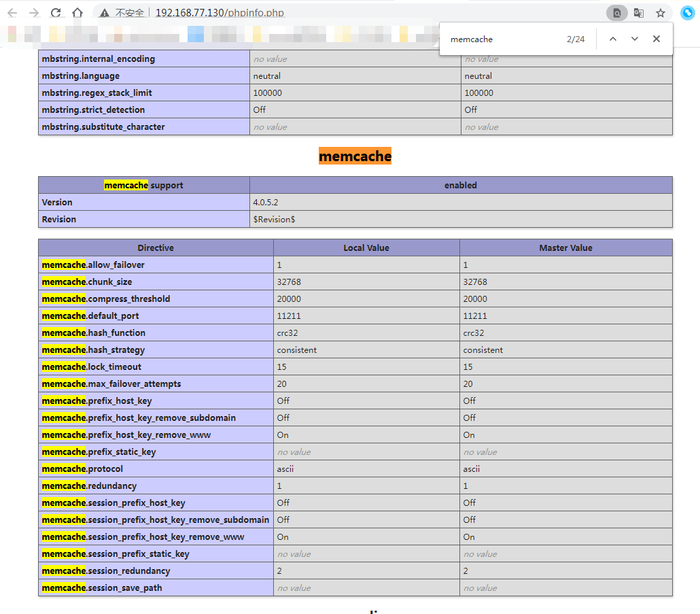Image resolution: width=700 pixels, height=614 pixels.
Task: Click the Local Value column header
Action: pos(366,248)
